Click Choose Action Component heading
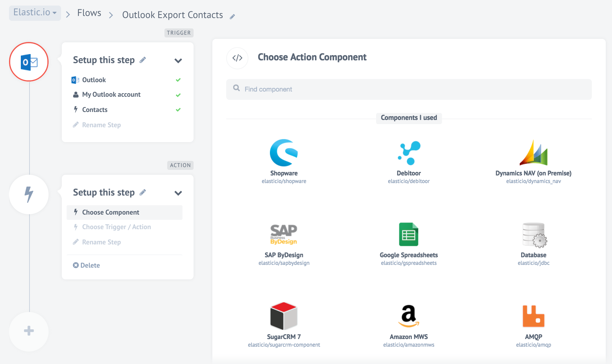This screenshot has height=364, width=612. (312, 57)
